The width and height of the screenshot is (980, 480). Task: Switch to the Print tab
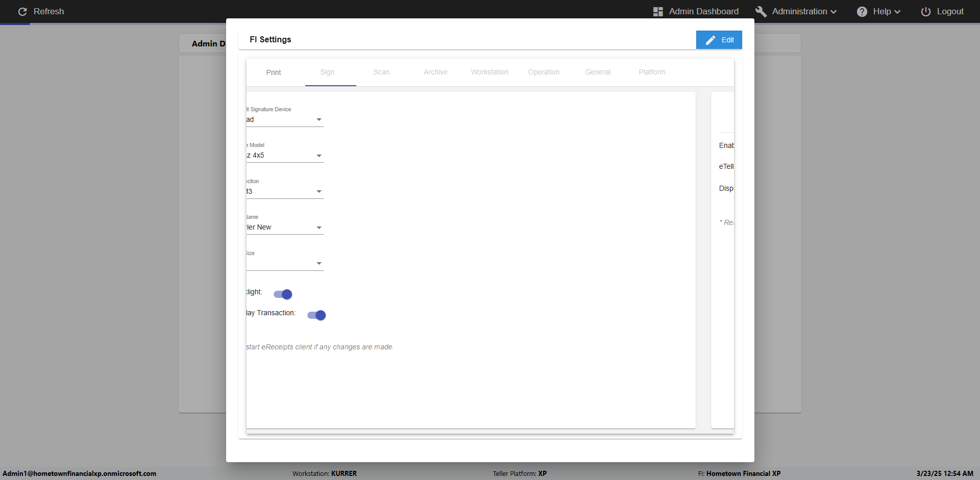pos(274,72)
